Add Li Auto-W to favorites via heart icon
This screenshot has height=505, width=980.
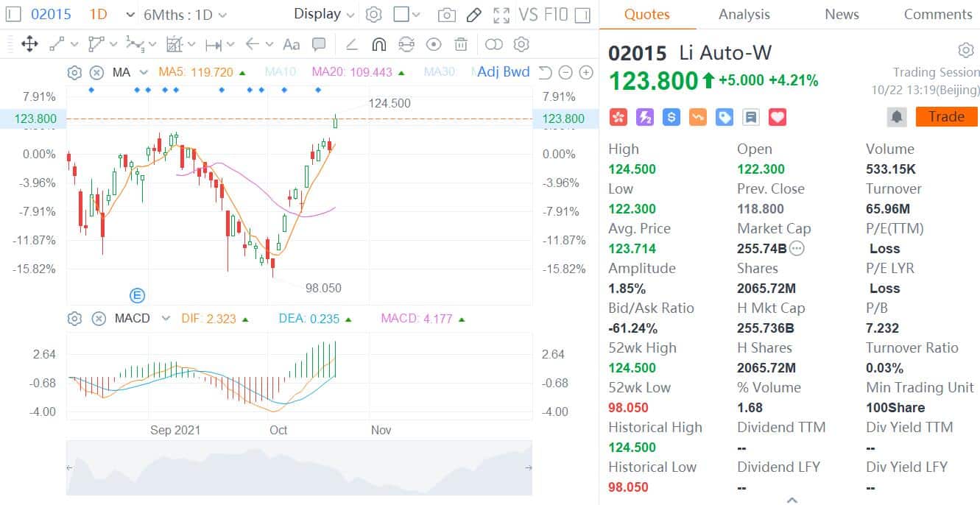777,116
